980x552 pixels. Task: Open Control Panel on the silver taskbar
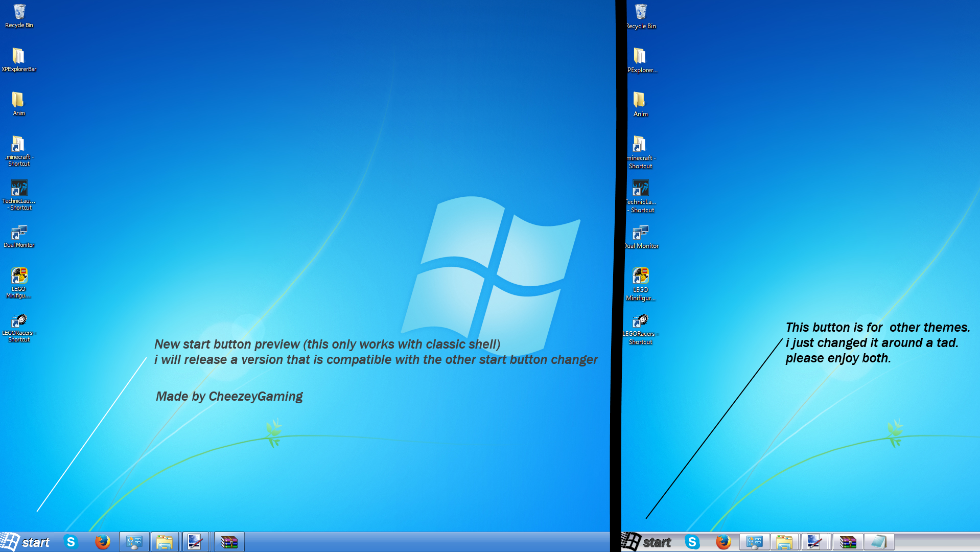[x=755, y=542]
